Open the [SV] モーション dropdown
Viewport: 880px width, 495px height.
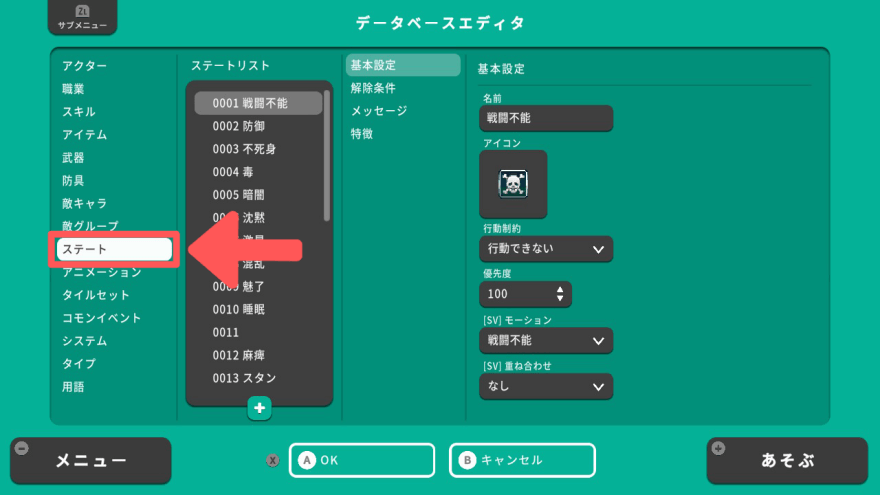[x=546, y=341]
